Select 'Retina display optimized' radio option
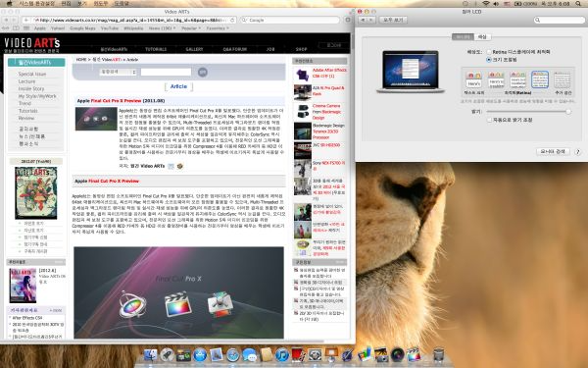588x368 pixels. [x=489, y=52]
